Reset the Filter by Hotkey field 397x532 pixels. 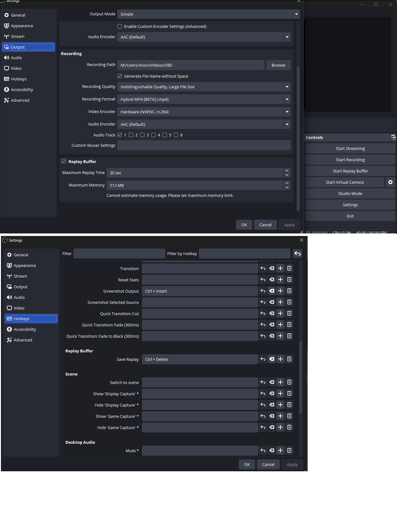(298, 253)
